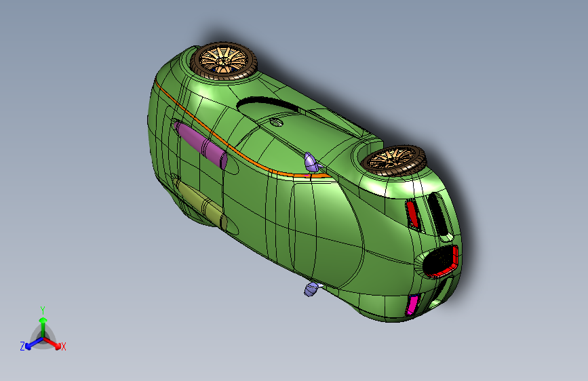
Task: Click the magenta light panel at the car's lower end
Action: tap(412, 304)
